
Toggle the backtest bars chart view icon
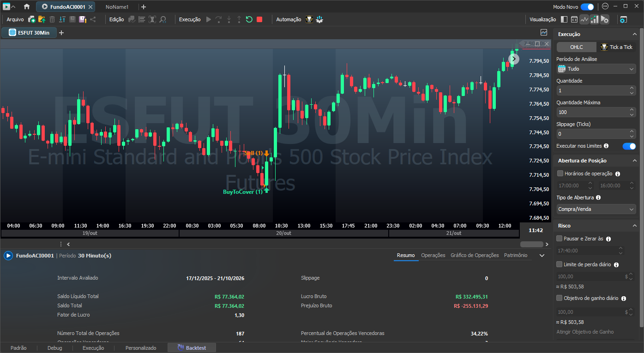(x=595, y=19)
